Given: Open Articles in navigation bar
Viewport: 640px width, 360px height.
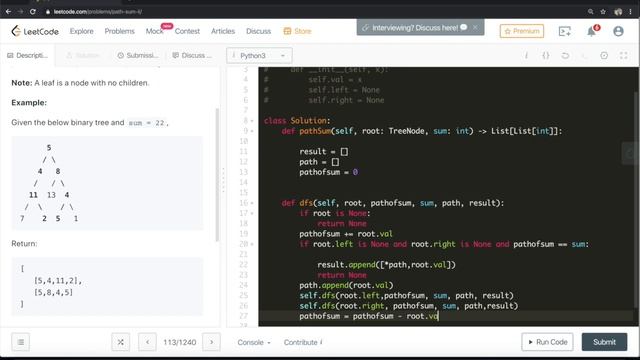Looking at the screenshot, I should 223,31.
